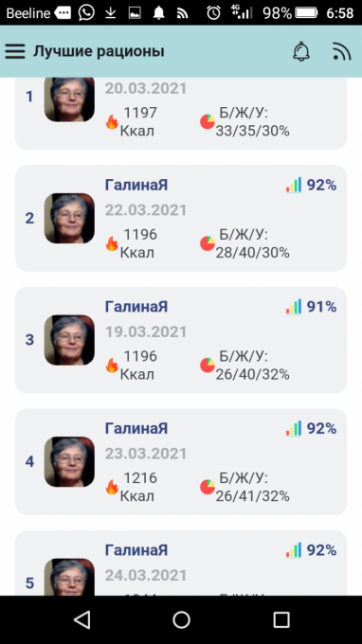Tap the pie chart icon for 19.03.2021
Screen dimensions: 362x644
point(208,366)
